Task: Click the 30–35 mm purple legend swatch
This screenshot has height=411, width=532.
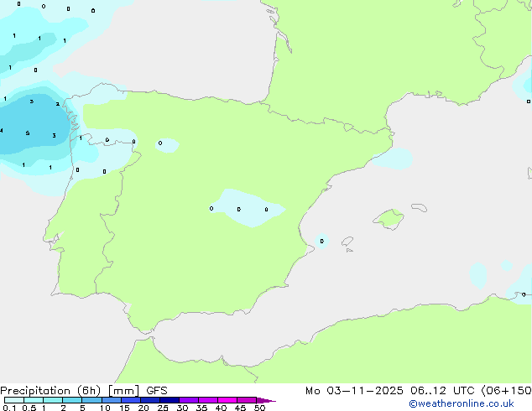Action: click(189, 400)
